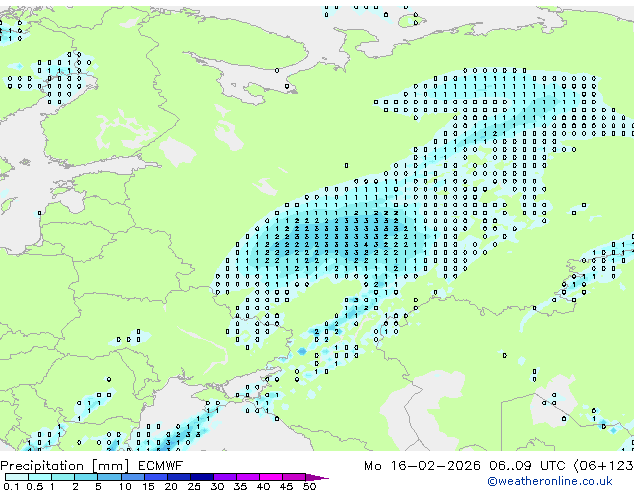Click the 45–50 mm legend swatch

pyautogui.click(x=294, y=477)
